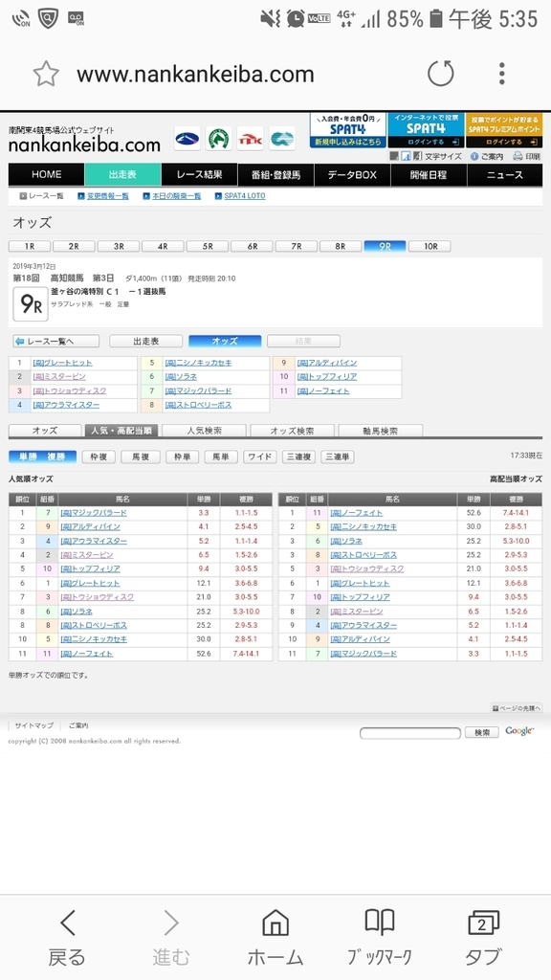The width and height of the screenshot is (551, 980).
Task: Tap the www.nankankeiba.com address bar
Action: coord(195,75)
